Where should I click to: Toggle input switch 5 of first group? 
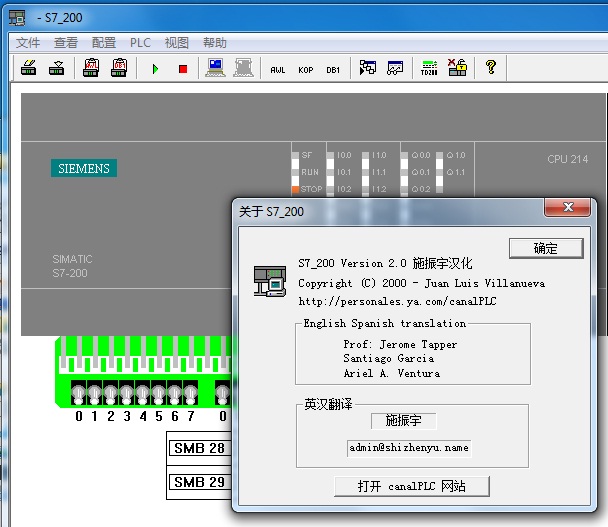pyautogui.click(x=159, y=393)
